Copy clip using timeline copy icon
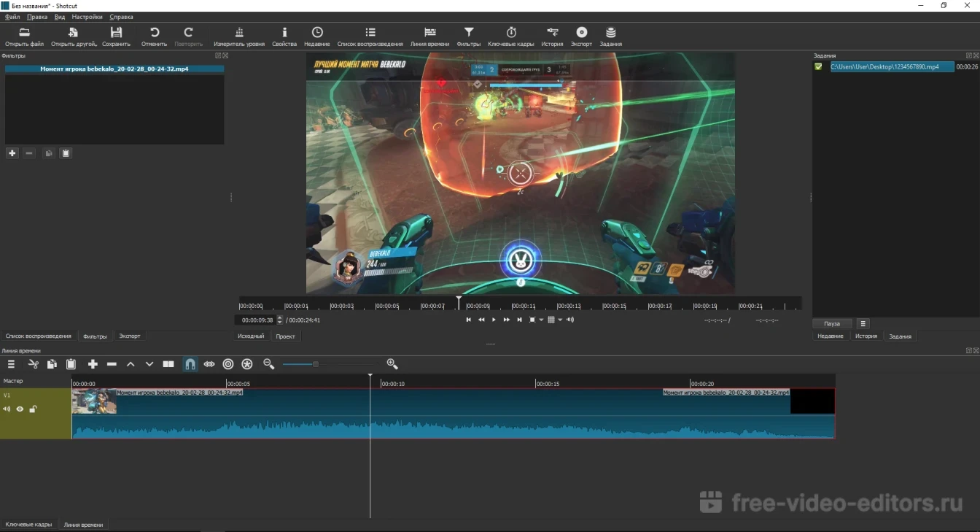 pos(52,364)
